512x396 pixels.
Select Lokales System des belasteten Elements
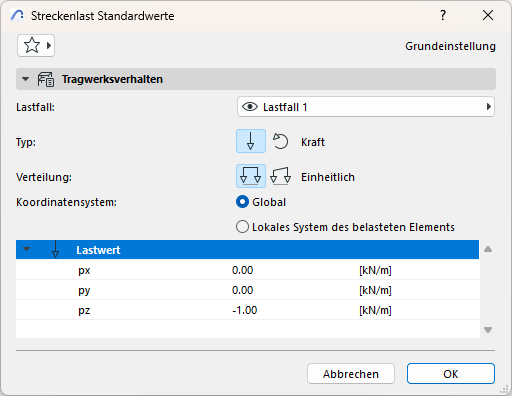tap(242, 227)
